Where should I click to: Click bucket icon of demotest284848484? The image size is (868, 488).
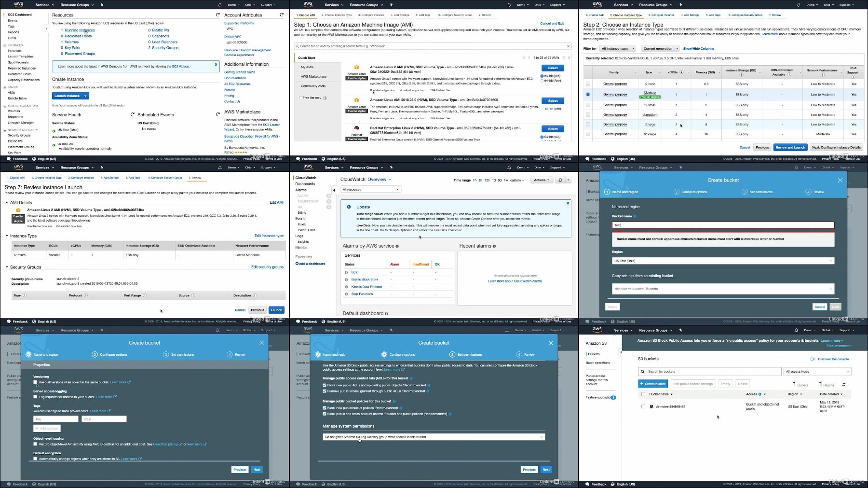(x=651, y=406)
